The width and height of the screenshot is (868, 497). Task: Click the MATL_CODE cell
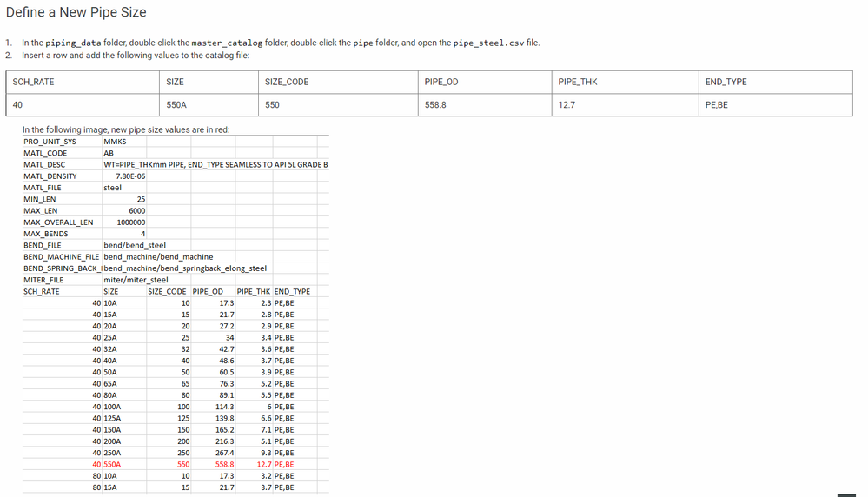pos(45,153)
